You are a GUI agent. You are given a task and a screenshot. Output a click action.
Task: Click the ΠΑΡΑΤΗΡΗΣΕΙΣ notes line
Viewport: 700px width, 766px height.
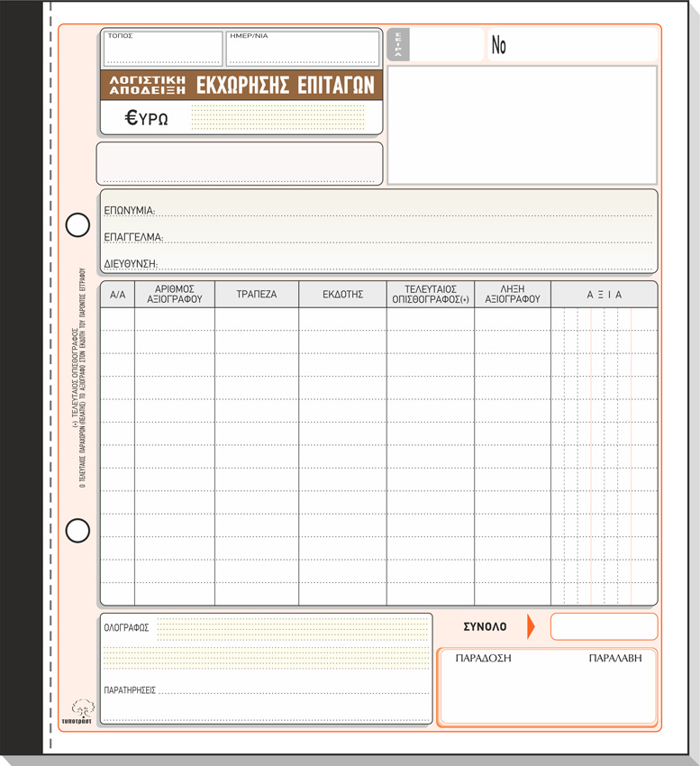(293, 690)
